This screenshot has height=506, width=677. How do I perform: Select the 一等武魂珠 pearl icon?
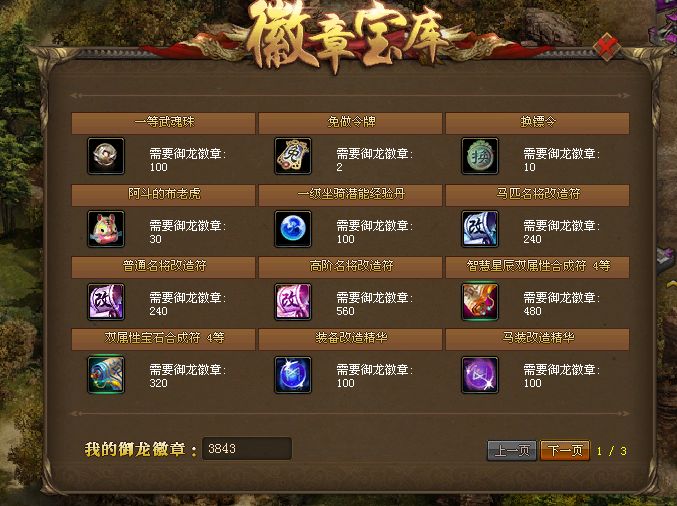tap(106, 156)
